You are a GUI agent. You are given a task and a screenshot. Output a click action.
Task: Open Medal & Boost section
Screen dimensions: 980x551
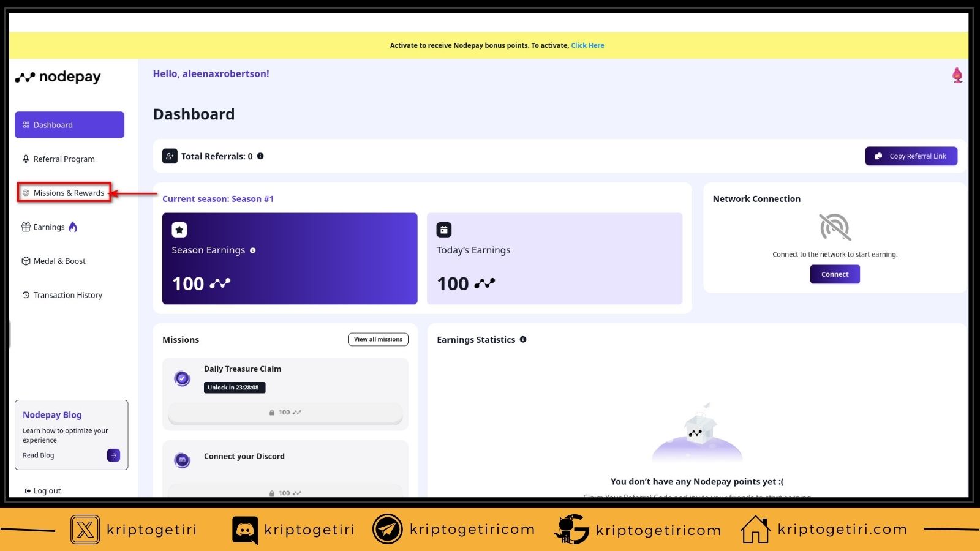tap(59, 261)
